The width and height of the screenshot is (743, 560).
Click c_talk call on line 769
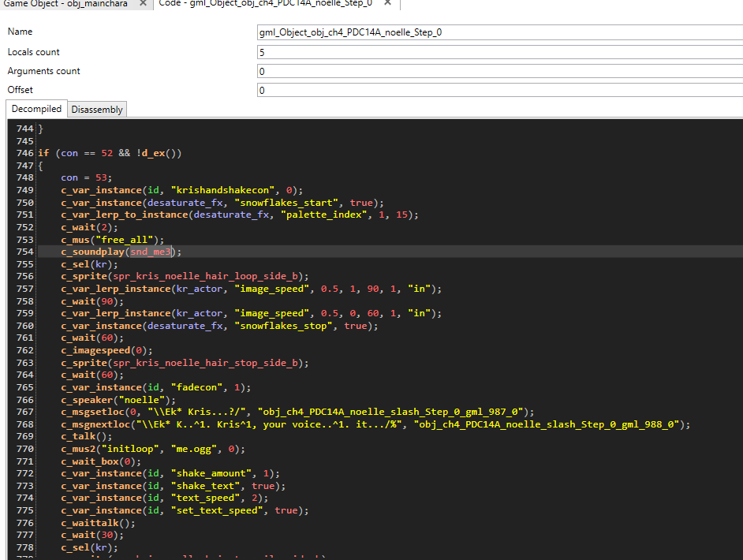(86, 436)
